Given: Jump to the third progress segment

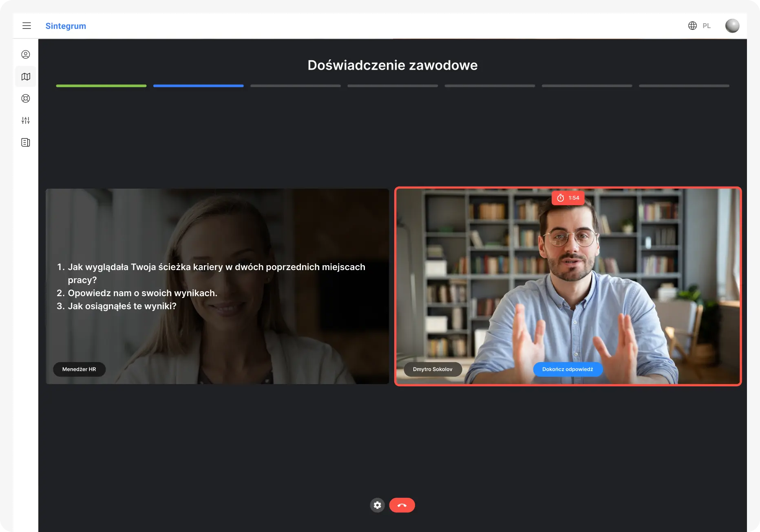Looking at the screenshot, I should [295, 86].
